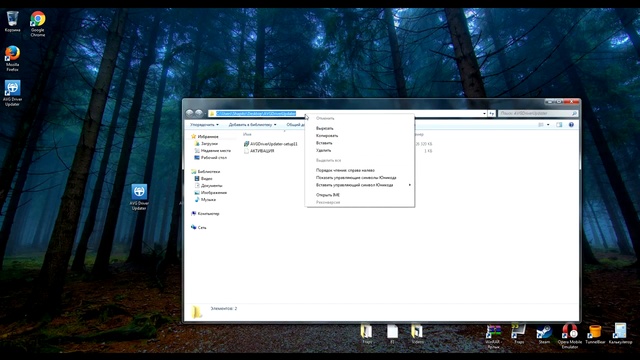Select Сеть (Network) in the navigation pane
This screenshot has width=640, height=360.
tap(199, 227)
